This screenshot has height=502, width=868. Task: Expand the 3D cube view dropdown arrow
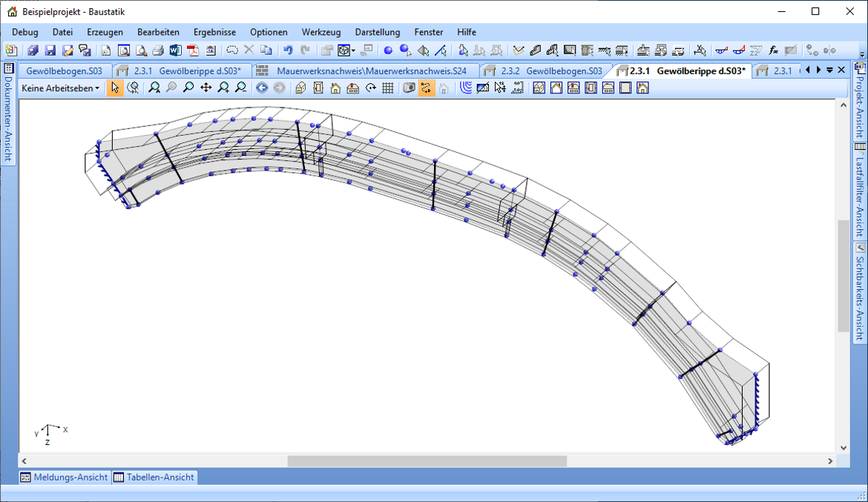[x=354, y=50]
